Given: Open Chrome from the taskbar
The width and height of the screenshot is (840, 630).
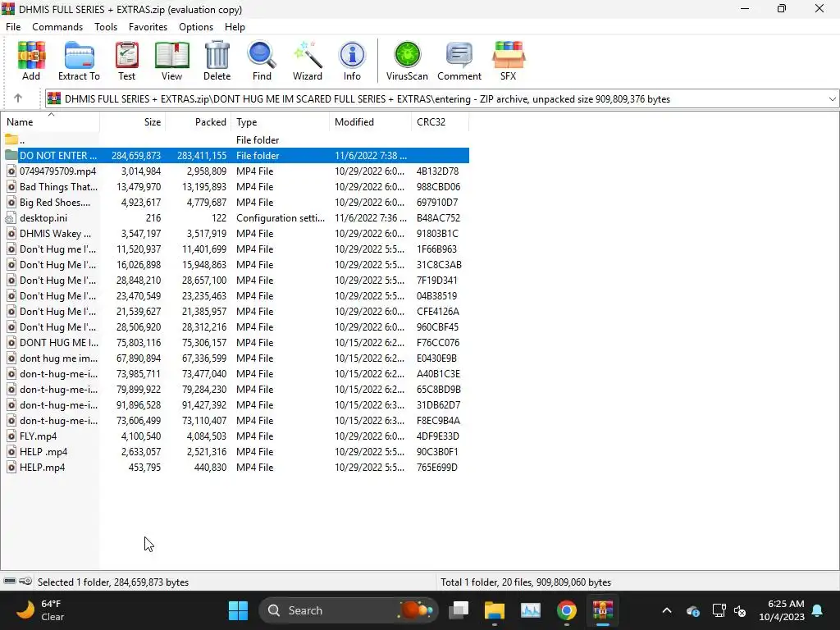Looking at the screenshot, I should [566, 610].
